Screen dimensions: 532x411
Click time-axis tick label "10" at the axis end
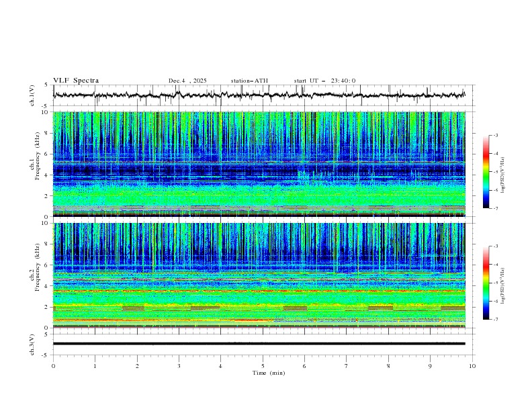click(472, 366)
